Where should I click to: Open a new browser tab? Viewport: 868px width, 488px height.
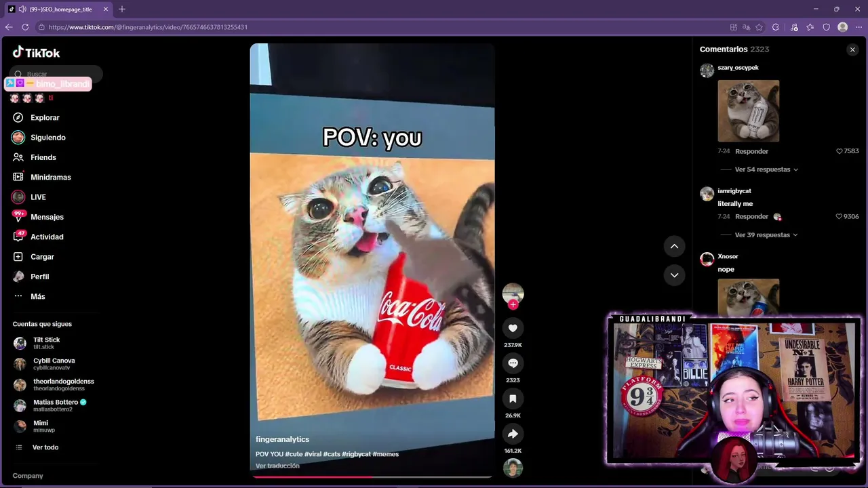pos(122,9)
